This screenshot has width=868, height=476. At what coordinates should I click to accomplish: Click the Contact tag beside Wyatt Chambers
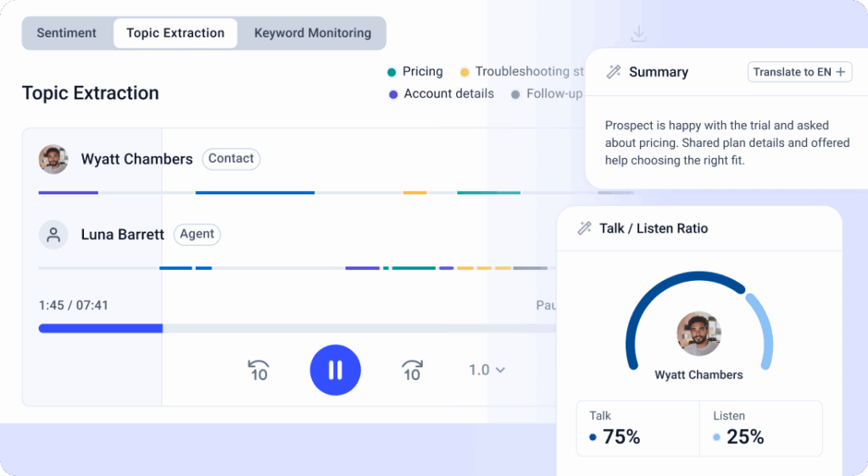pyautogui.click(x=231, y=159)
